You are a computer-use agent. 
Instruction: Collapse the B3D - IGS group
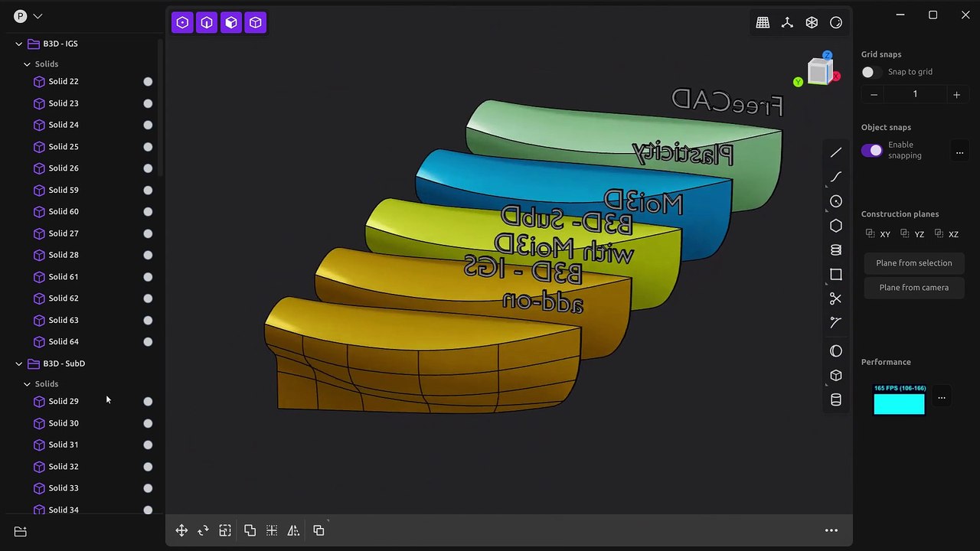tap(19, 44)
